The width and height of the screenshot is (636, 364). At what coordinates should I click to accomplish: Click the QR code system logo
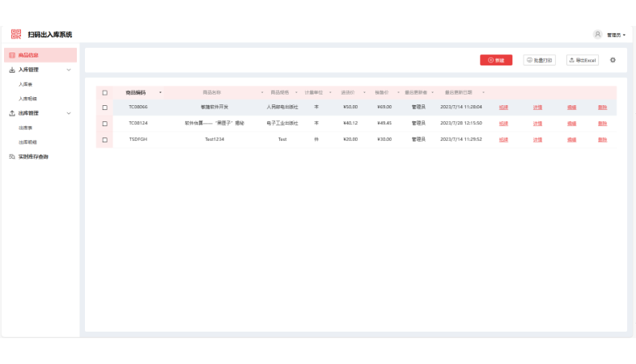tap(16, 34)
